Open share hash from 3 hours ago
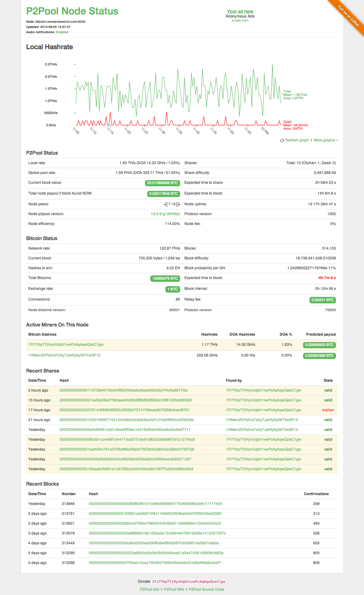This screenshot has height=595, width=364. (124, 390)
